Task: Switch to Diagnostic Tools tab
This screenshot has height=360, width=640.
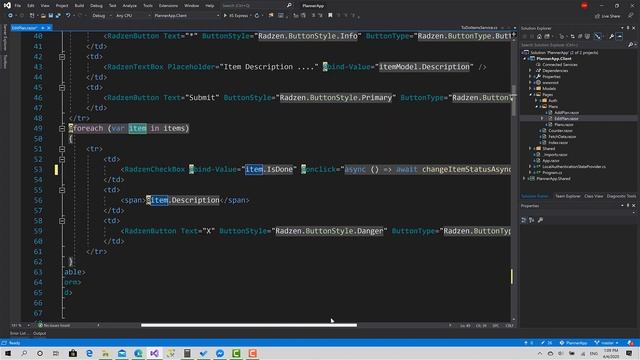Action: [621, 196]
